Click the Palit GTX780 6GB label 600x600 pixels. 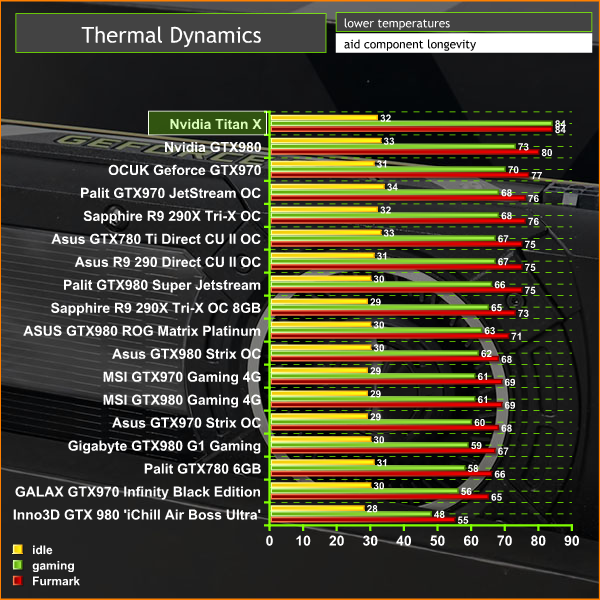pyautogui.click(x=202, y=468)
